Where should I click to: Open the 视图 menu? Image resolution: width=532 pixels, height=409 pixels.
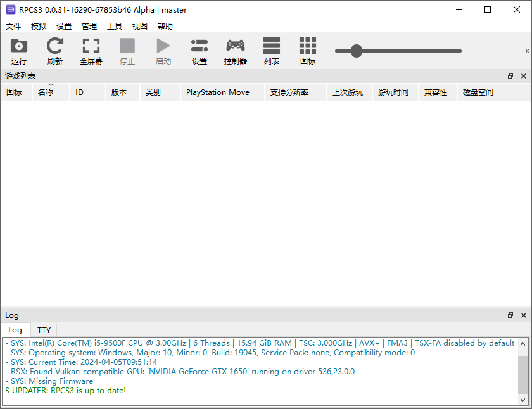139,26
